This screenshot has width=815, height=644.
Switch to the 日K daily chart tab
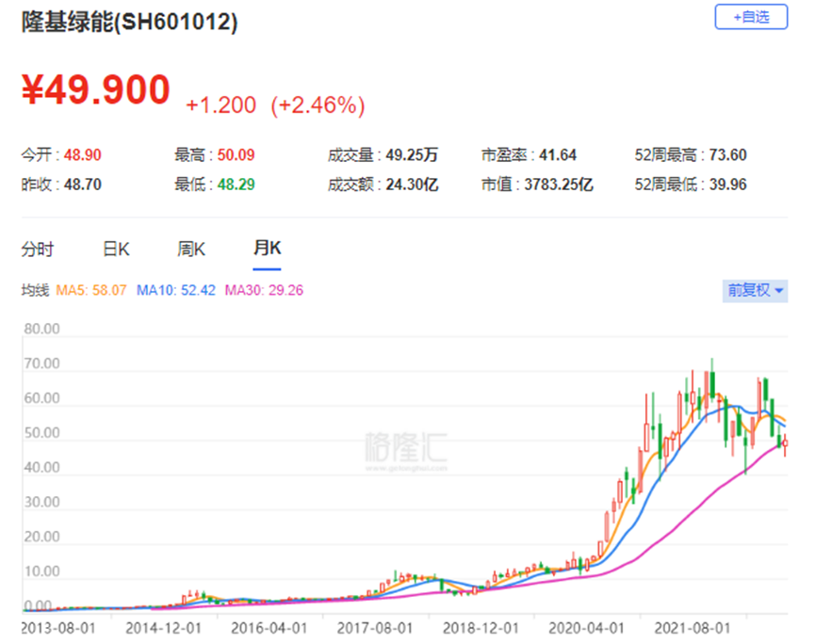coord(114,249)
